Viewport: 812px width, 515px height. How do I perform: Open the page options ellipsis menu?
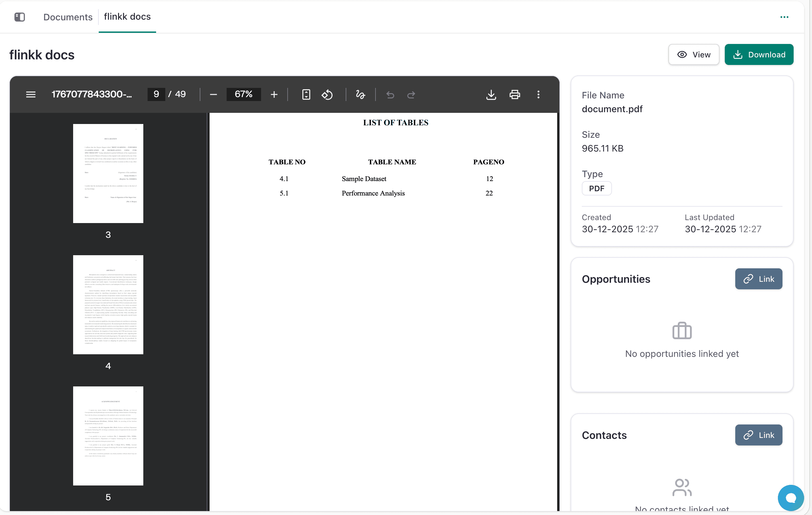(x=784, y=17)
